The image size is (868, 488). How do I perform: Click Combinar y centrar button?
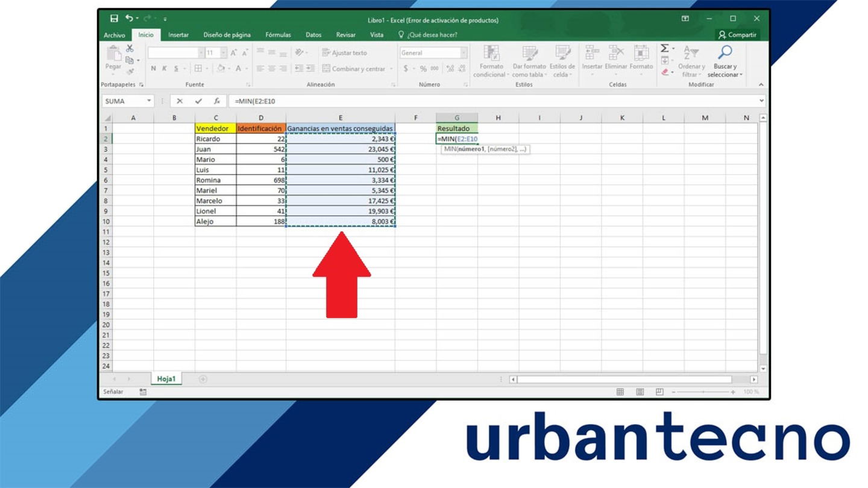click(x=354, y=69)
